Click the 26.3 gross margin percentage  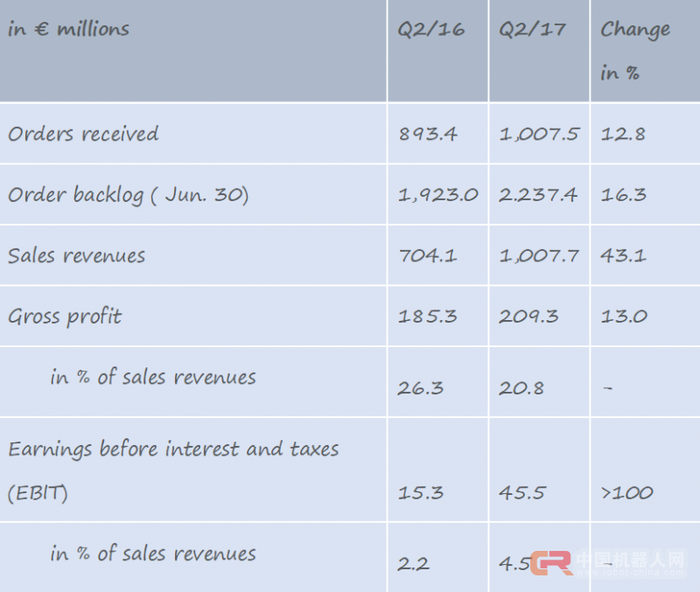[x=420, y=387]
